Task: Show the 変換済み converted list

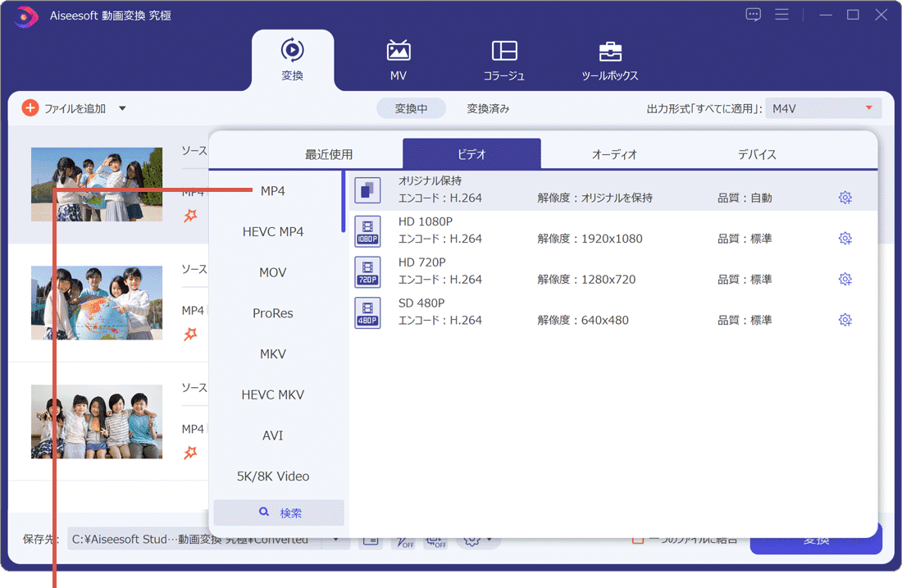Action: [x=488, y=108]
